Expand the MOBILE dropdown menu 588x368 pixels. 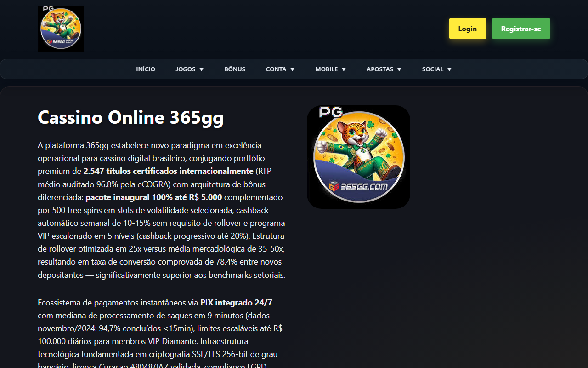click(x=331, y=69)
